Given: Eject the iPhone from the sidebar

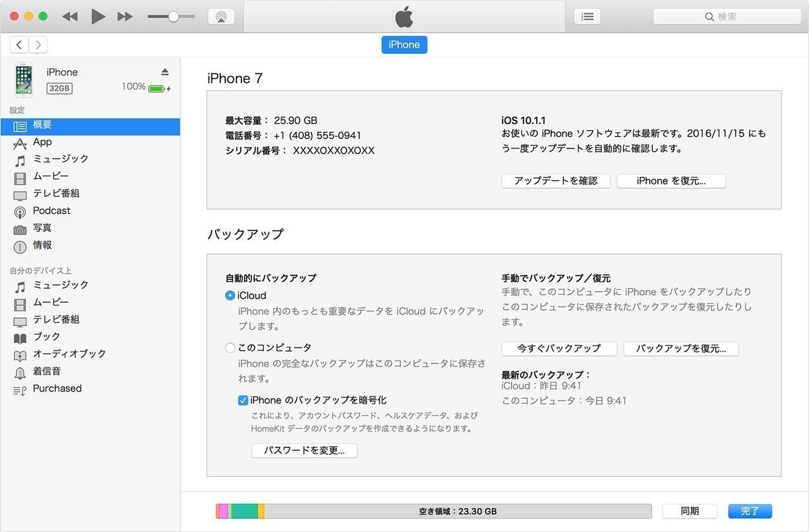Looking at the screenshot, I should 165,71.
